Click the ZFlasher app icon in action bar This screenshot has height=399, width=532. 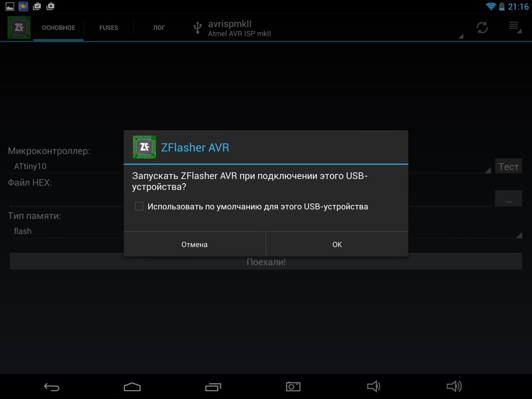tap(19, 28)
